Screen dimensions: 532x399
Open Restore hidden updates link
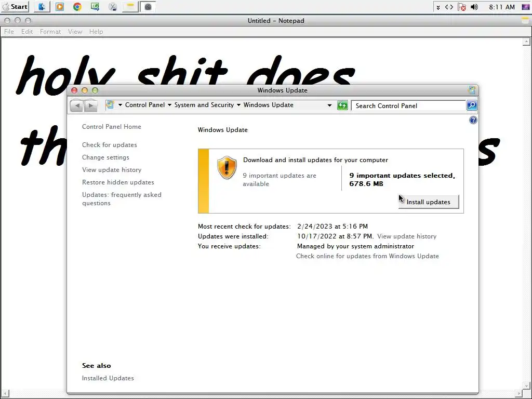click(118, 182)
